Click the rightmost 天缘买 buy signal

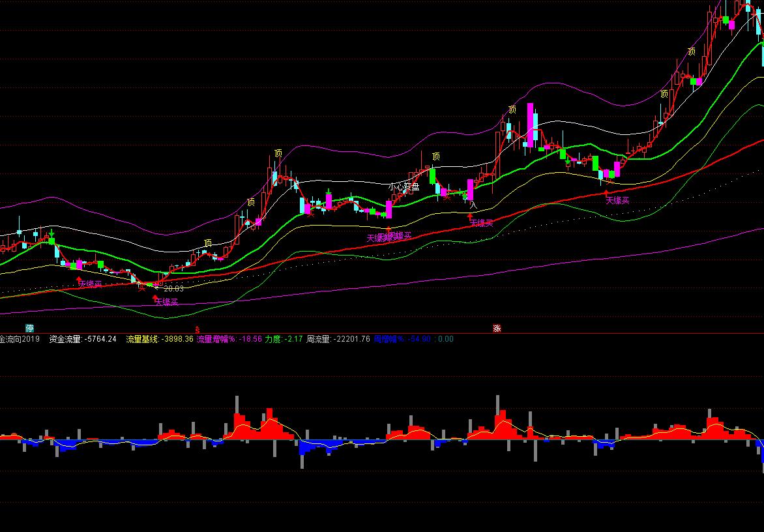pos(617,200)
